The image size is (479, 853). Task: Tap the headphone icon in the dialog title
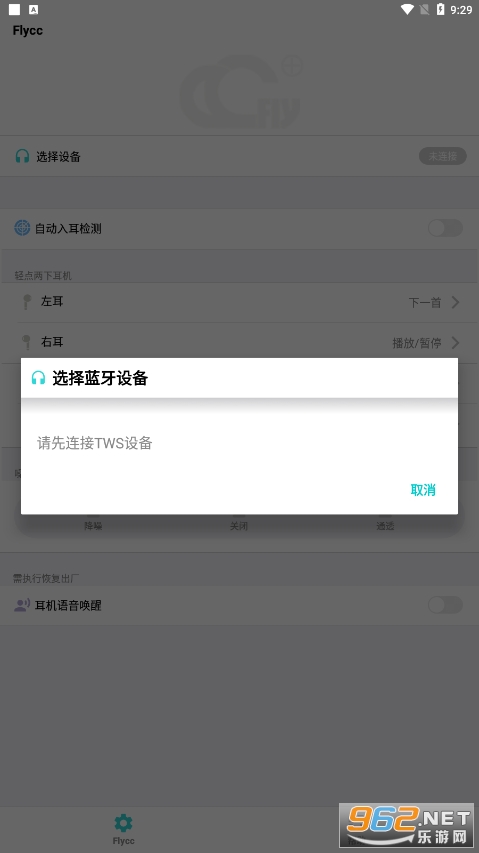[38, 378]
